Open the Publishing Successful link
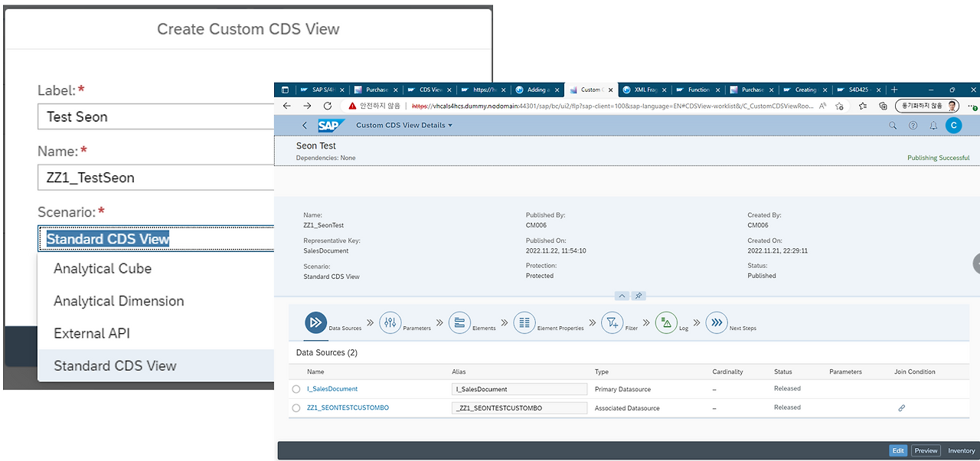 point(938,158)
